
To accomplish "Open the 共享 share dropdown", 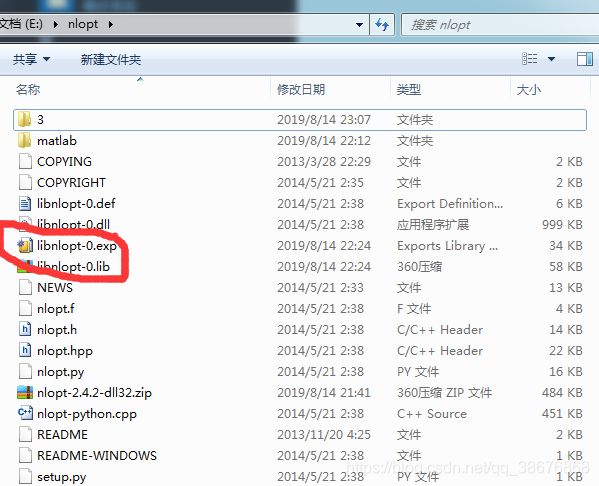I will click(x=31, y=59).
